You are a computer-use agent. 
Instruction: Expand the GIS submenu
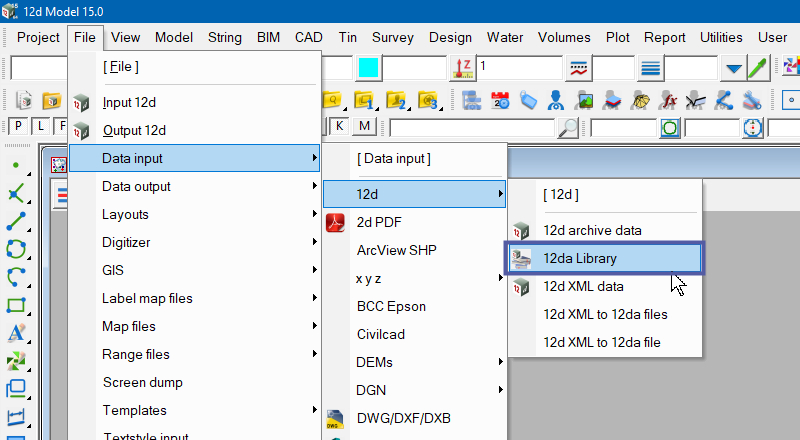194,271
